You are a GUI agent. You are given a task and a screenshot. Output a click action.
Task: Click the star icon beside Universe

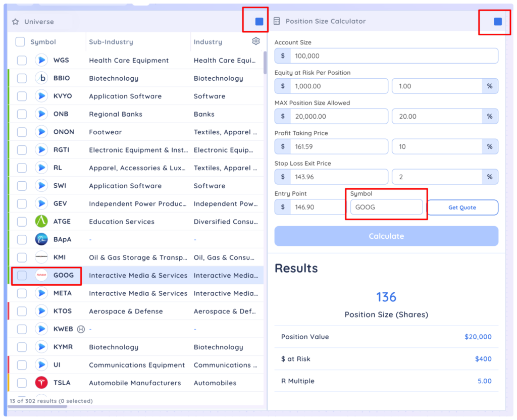tap(15, 22)
